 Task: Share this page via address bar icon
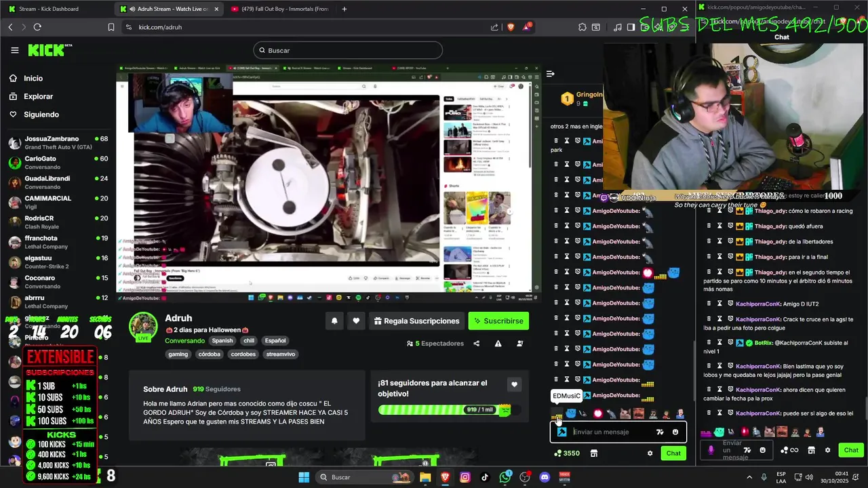(494, 27)
